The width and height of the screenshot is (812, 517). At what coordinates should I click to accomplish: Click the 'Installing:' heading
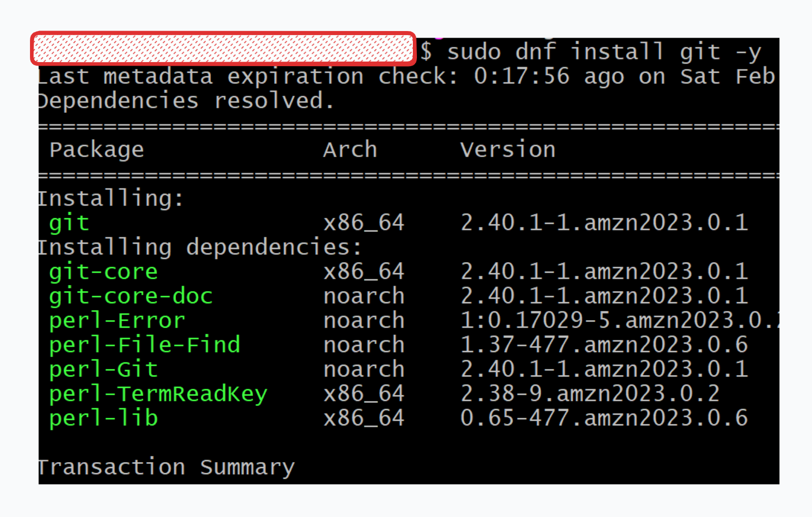click(111, 198)
